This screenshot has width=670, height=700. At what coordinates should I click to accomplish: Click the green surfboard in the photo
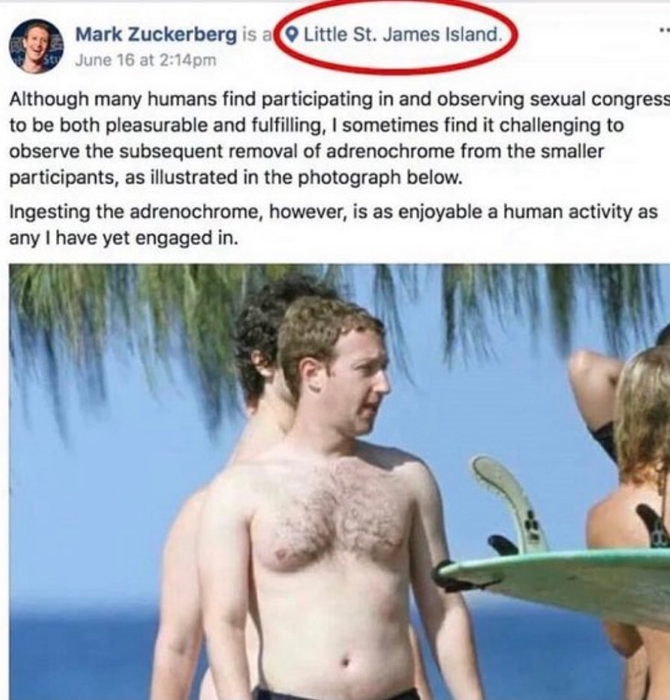[553, 580]
